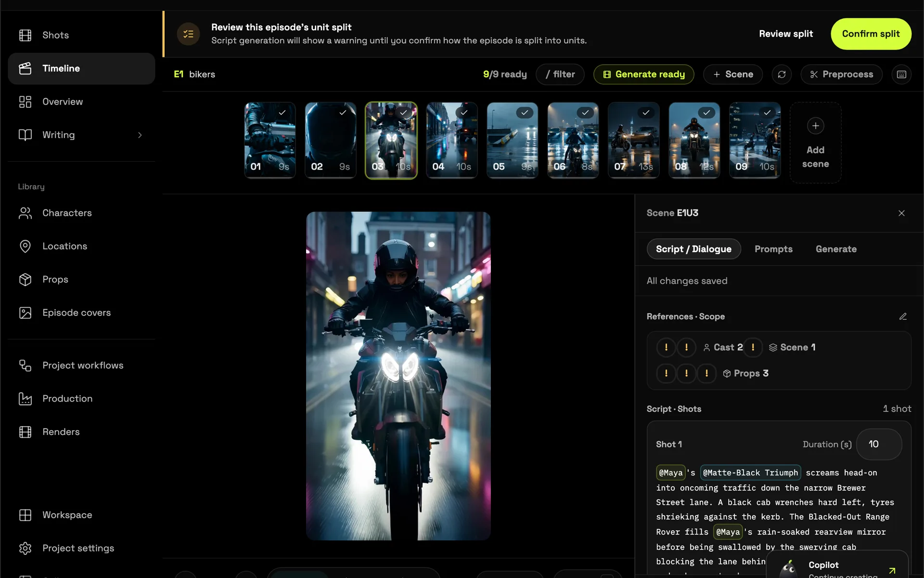The height and width of the screenshot is (578, 924).
Task: Click the Add scene card
Action: [815, 143]
